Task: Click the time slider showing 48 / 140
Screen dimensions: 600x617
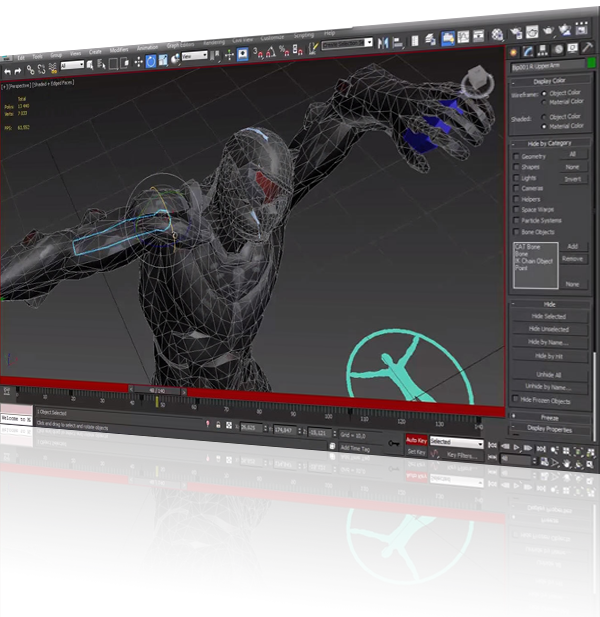Action: point(157,391)
